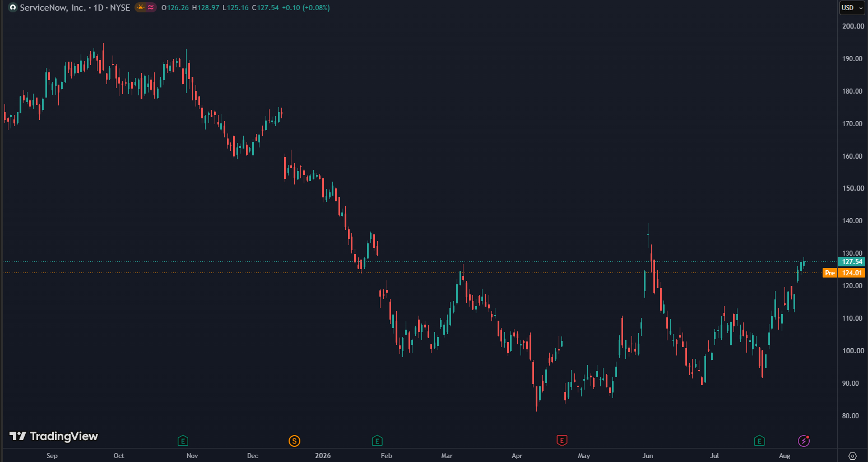Image resolution: width=868 pixels, height=462 pixels.
Task: Click the "Dec" time axis label
Action: point(253,456)
